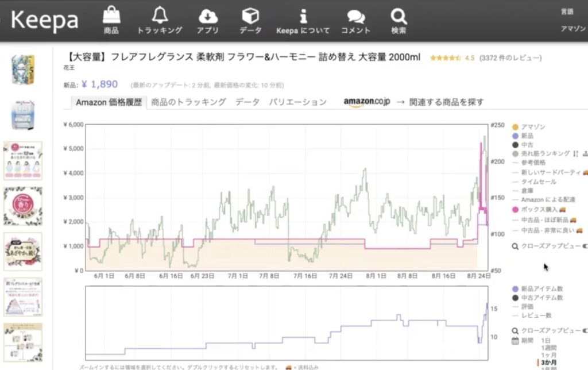Open 商品 shopping bag icon in navigation
This screenshot has height=370, width=588.
click(x=111, y=14)
